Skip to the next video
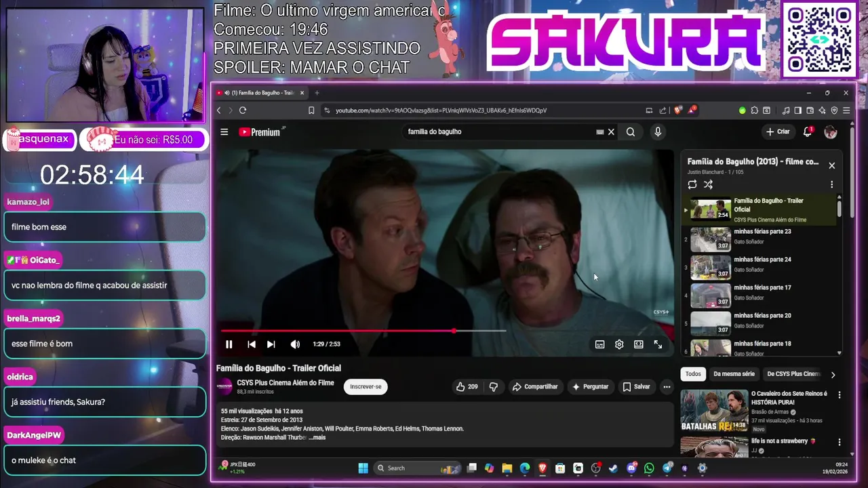 (x=271, y=344)
